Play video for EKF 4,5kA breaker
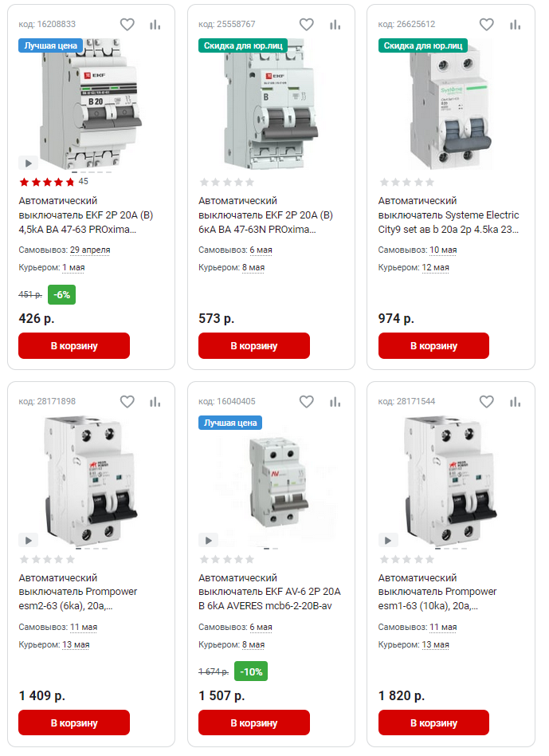The height and width of the screenshot is (756, 549). [x=29, y=163]
